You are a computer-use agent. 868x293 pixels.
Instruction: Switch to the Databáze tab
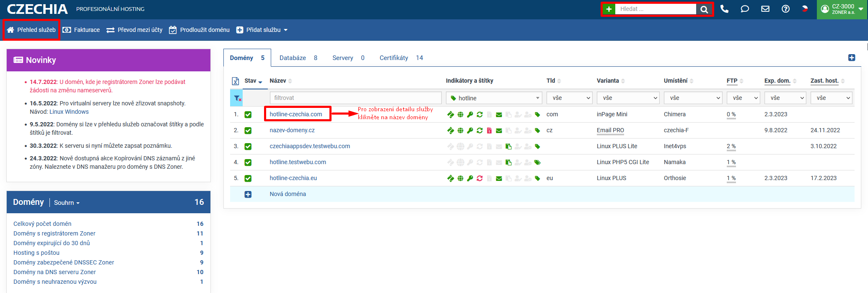298,58
